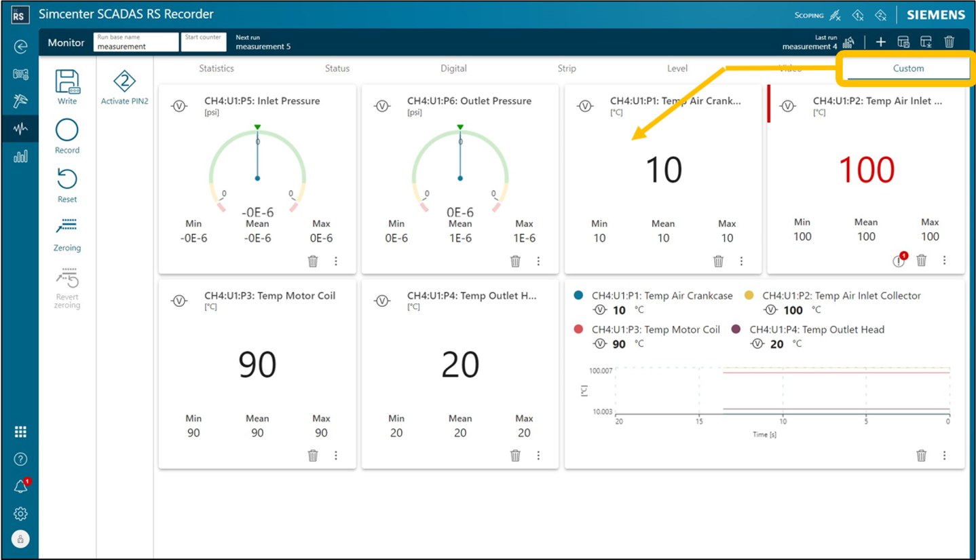Add a new widget with plus icon

point(880,42)
